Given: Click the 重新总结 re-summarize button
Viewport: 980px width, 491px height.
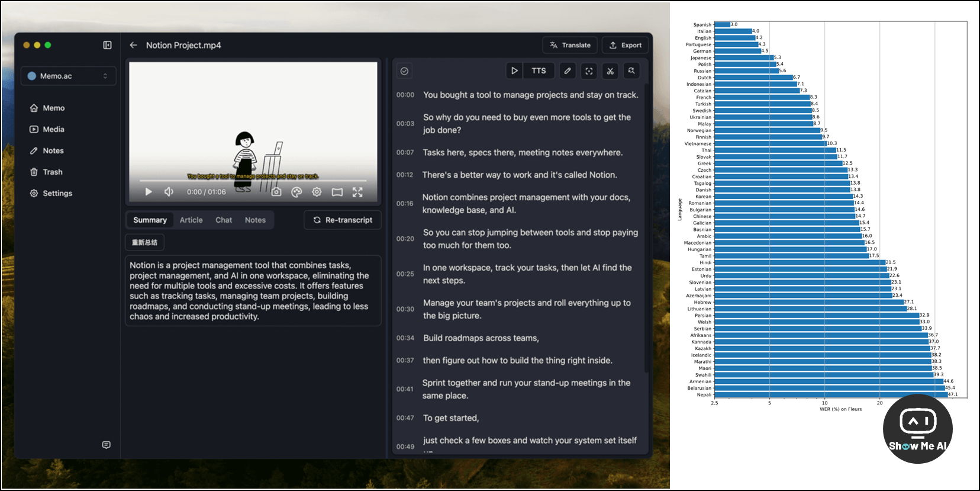Looking at the screenshot, I should 144,242.
